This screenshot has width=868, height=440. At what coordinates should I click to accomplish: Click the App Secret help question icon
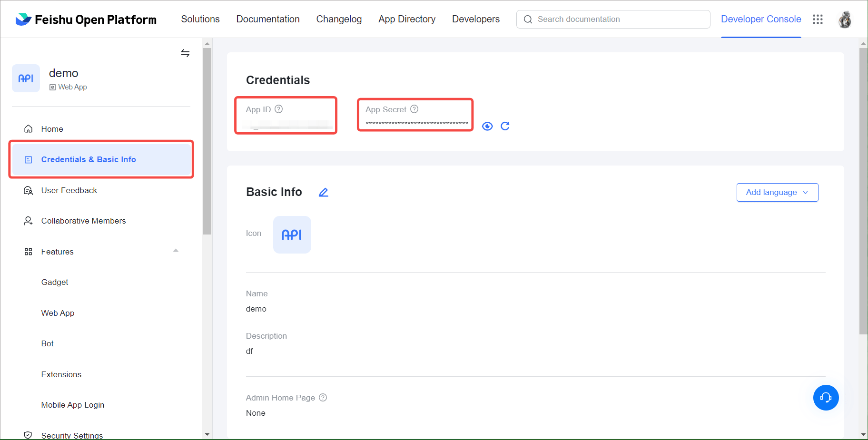pyautogui.click(x=414, y=109)
